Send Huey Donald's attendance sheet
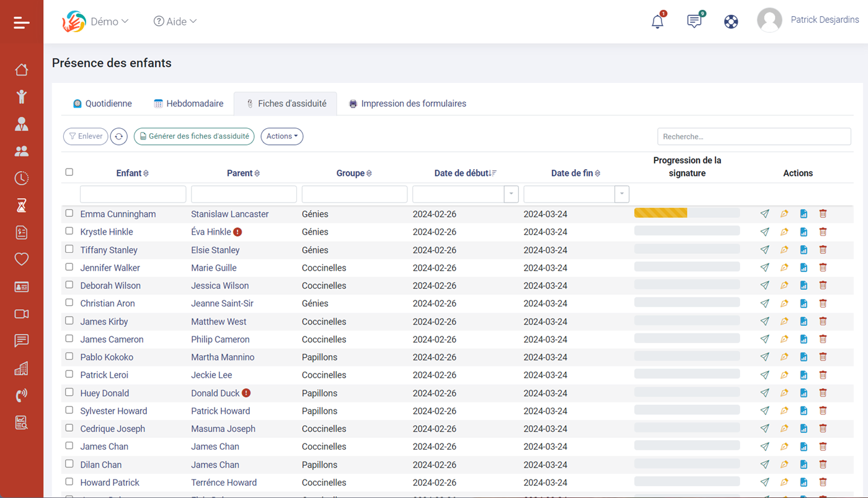The width and height of the screenshot is (868, 498). point(764,393)
